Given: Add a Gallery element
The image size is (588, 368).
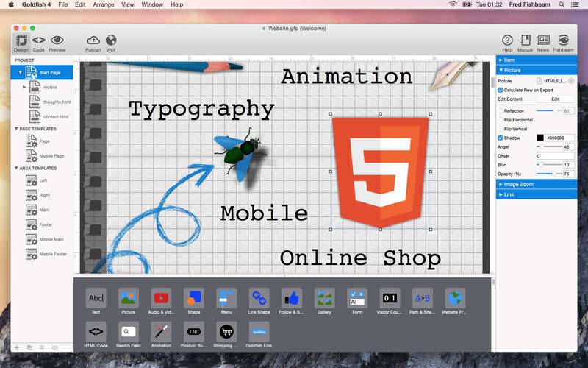Looking at the screenshot, I should [324, 298].
